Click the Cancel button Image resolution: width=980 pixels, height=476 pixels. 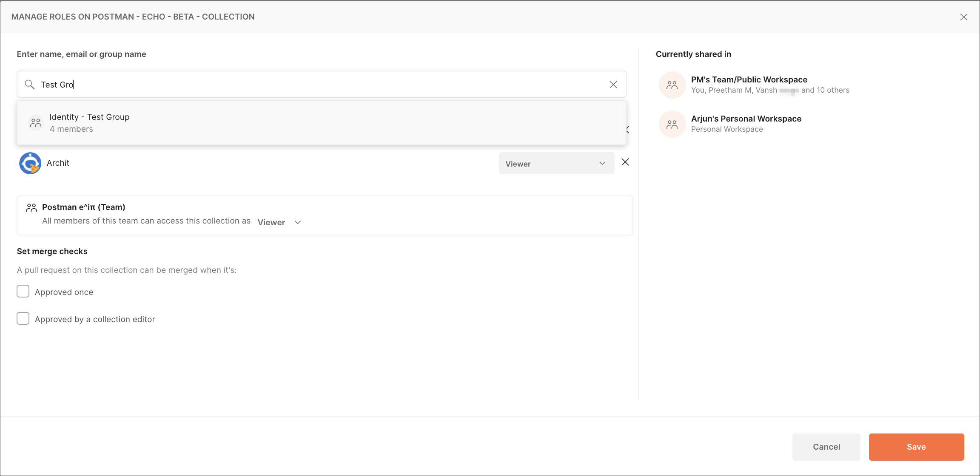(x=826, y=447)
